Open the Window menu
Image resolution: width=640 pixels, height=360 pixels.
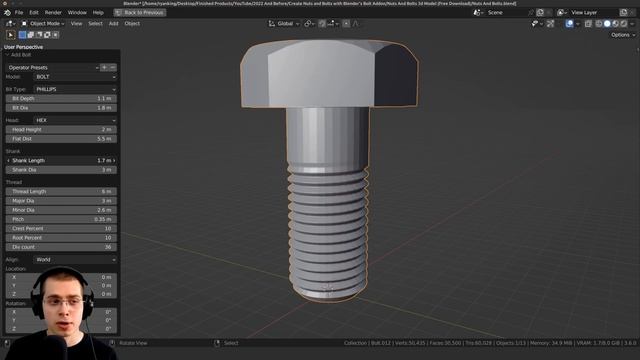pos(77,13)
